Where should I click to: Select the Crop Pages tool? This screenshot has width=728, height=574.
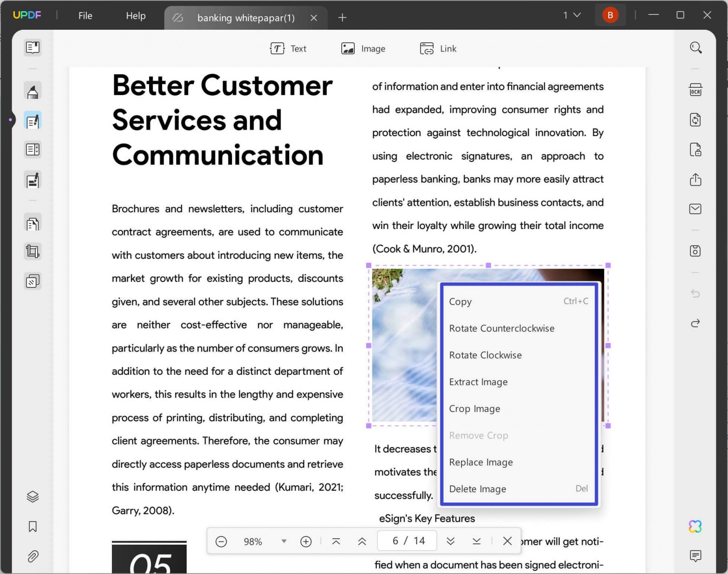[x=32, y=252]
